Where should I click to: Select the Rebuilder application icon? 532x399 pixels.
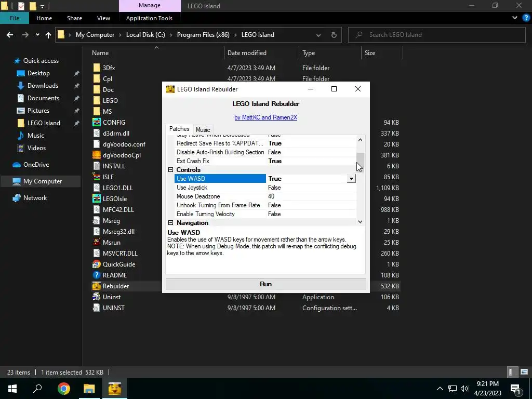(97, 286)
